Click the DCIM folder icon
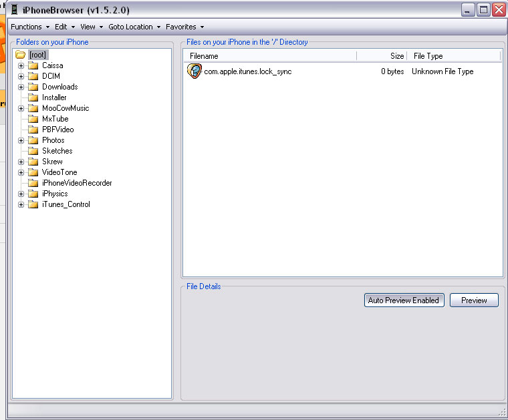The image size is (508, 420). (x=33, y=76)
